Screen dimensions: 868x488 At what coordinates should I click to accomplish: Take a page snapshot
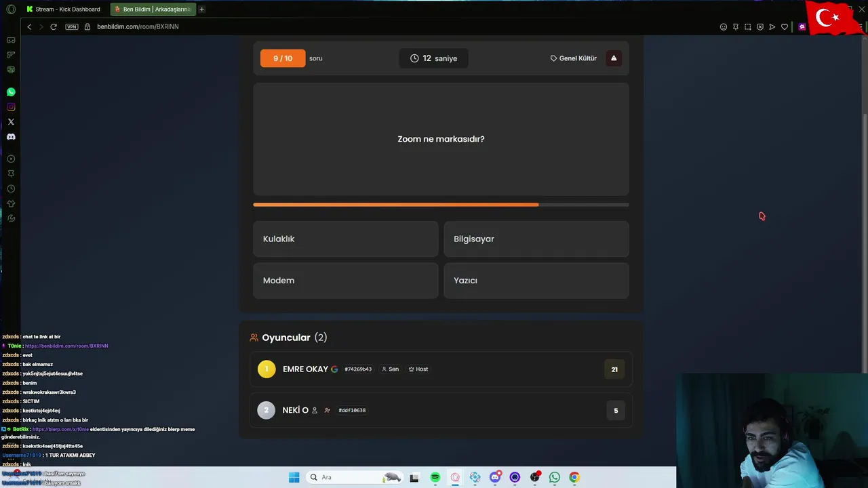coord(748,26)
